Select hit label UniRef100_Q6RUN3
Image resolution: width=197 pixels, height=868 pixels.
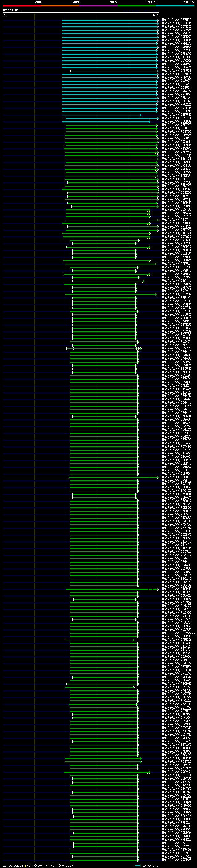coord(176,115)
